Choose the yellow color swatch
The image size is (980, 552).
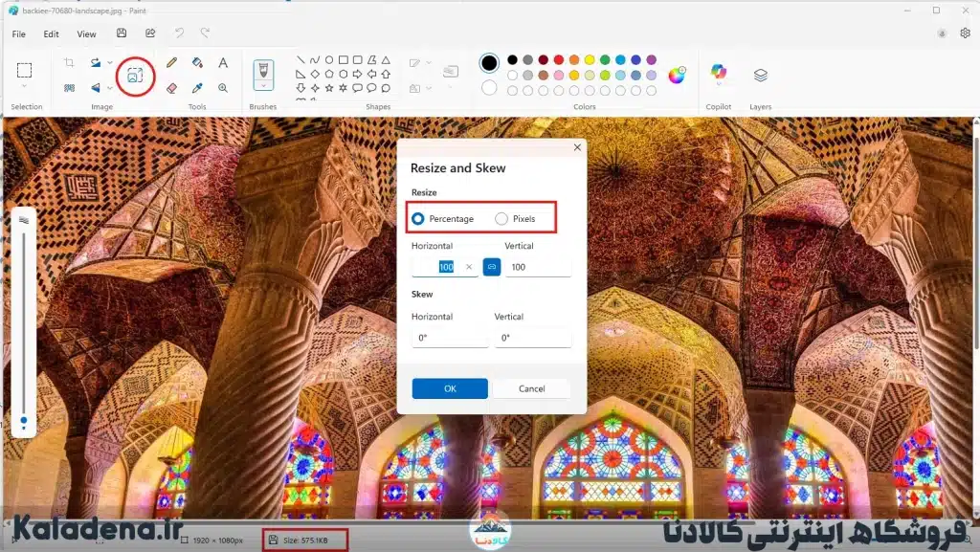pyautogui.click(x=590, y=60)
